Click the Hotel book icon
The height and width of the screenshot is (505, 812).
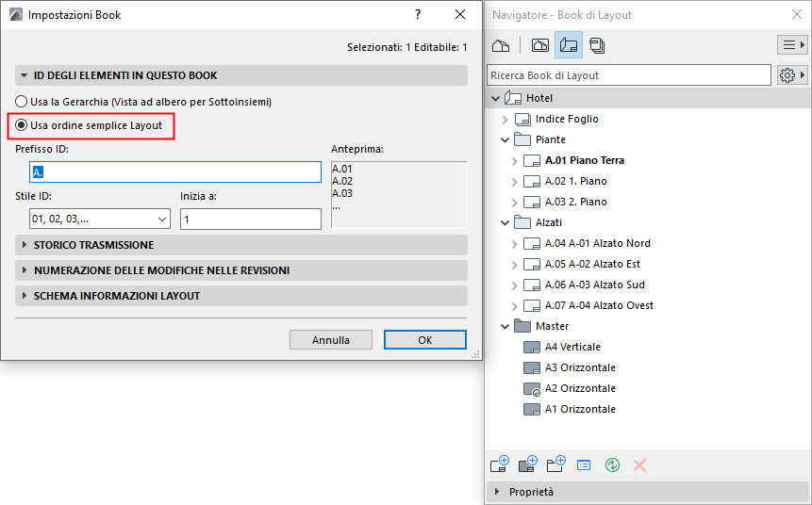(x=513, y=98)
